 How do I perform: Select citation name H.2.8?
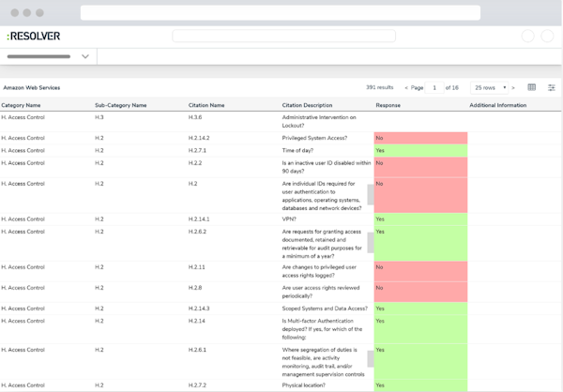pyautogui.click(x=195, y=288)
